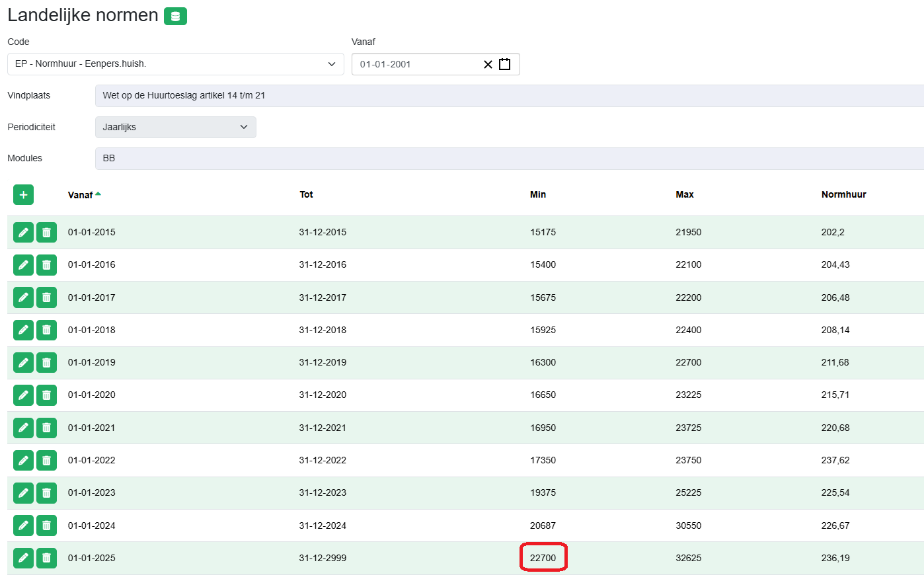Click the Vanaf date field 01-01-2001
The width and height of the screenshot is (924, 581).
pos(416,65)
